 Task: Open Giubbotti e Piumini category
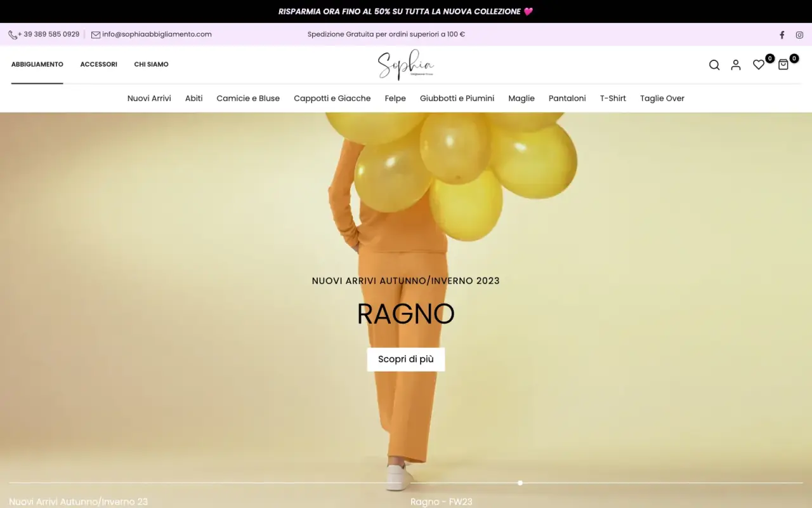[x=457, y=98]
